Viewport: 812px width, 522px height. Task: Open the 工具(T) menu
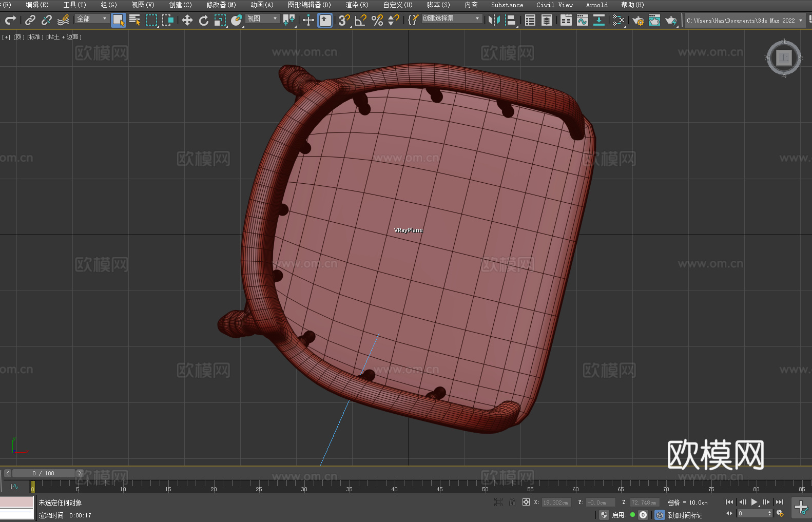click(x=74, y=5)
